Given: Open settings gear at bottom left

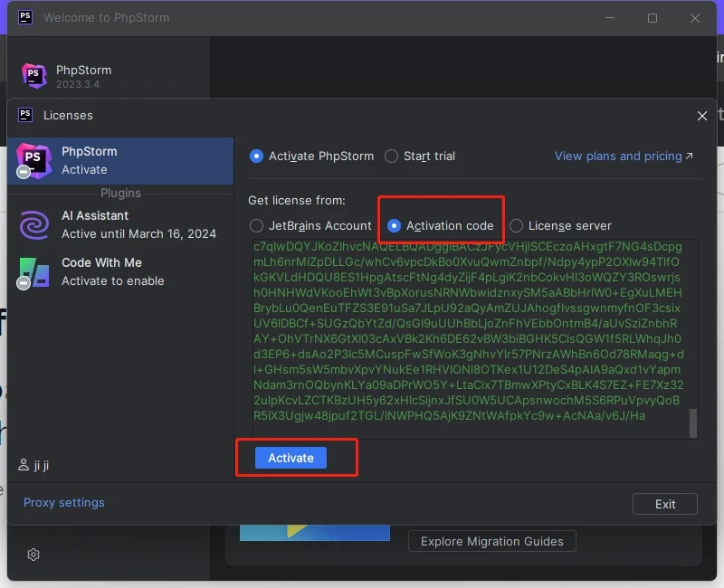Looking at the screenshot, I should [x=33, y=555].
